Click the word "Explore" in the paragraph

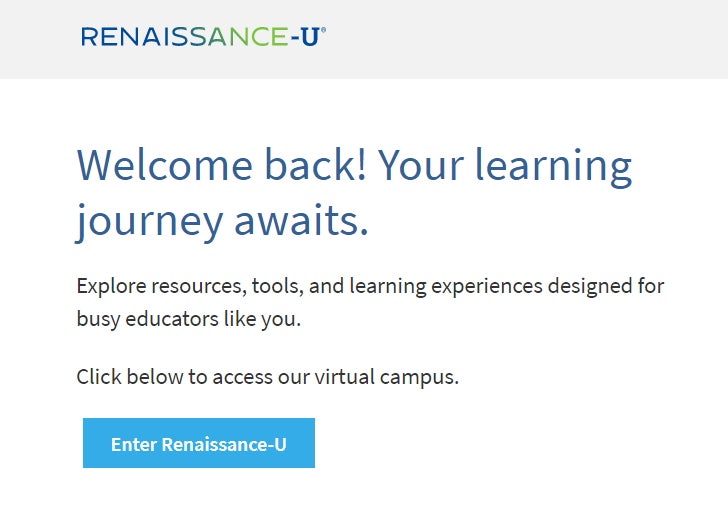point(110,287)
